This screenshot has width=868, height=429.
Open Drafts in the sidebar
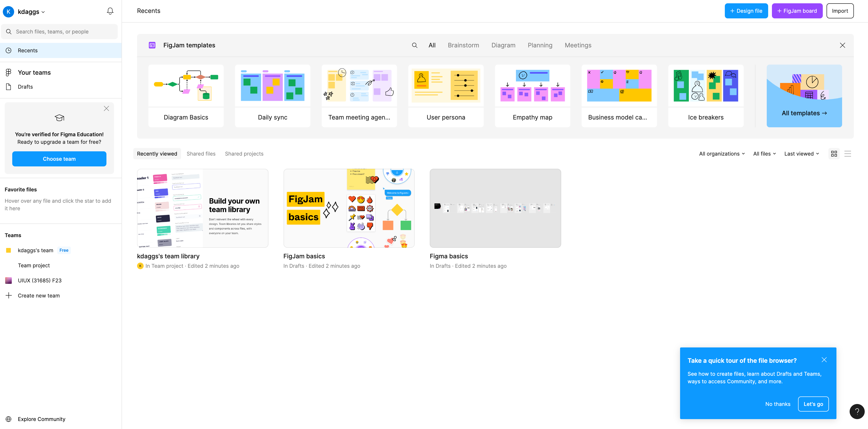61,87
